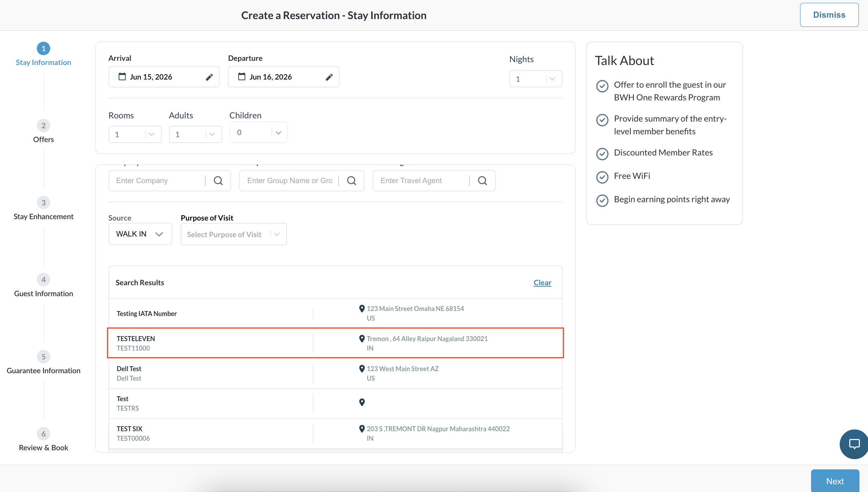The height and width of the screenshot is (492, 868).
Task: Open the Nights dropdown
Action: (x=536, y=79)
